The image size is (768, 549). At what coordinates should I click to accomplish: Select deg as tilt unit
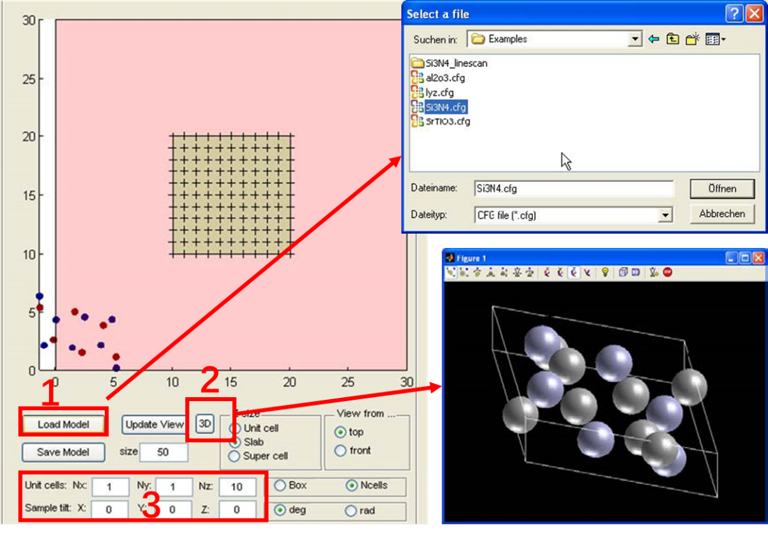(x=280, y=510)
